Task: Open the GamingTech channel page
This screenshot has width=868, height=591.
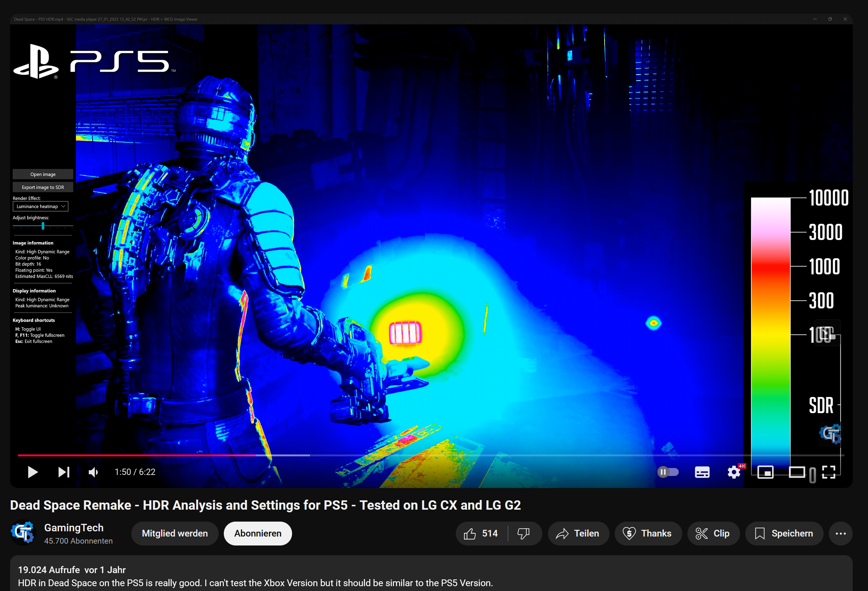Action: click(x=73, y=528)
